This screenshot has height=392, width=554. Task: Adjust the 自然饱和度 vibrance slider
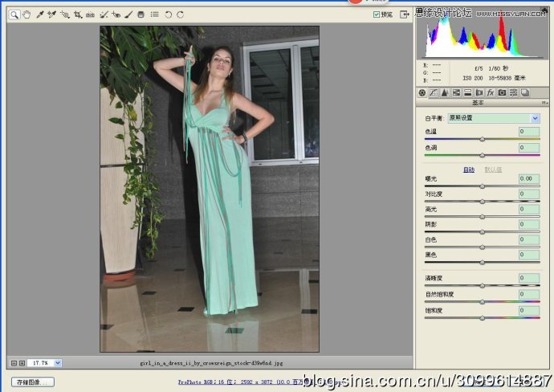tap(483, 302)
